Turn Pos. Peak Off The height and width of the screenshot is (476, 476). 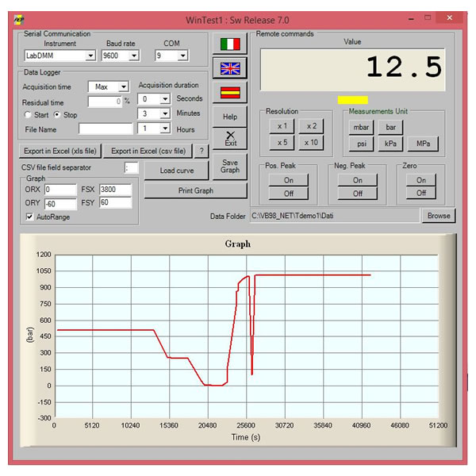(289, 194)
